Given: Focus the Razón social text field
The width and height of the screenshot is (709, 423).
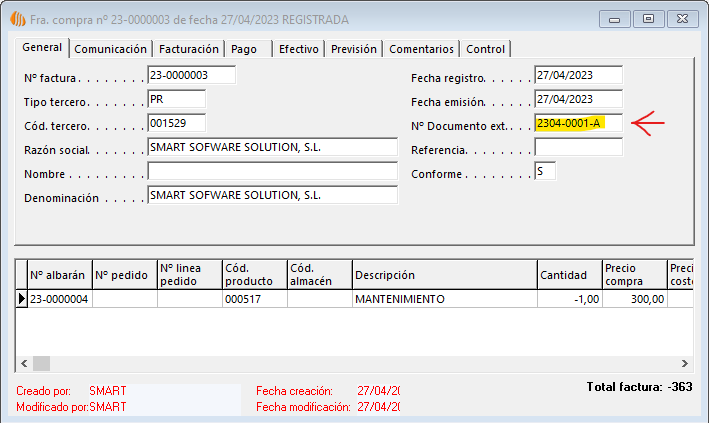Looking at the screenshot, I should click(x=272, y=147).
